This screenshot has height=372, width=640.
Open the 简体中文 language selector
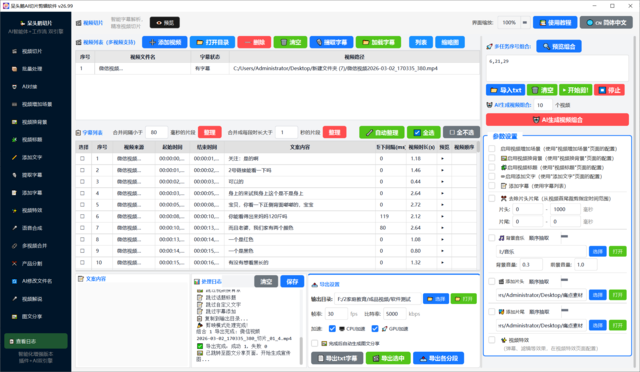(606, 22)
